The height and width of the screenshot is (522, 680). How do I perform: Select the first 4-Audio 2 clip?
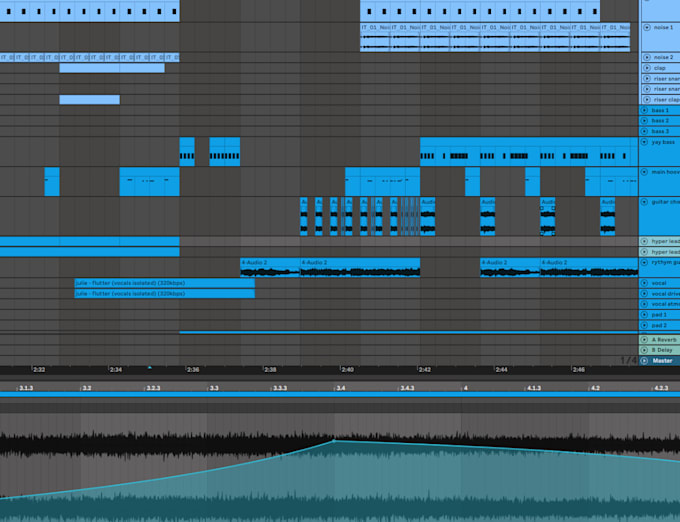pyautogui.click(x=270, y=268)
